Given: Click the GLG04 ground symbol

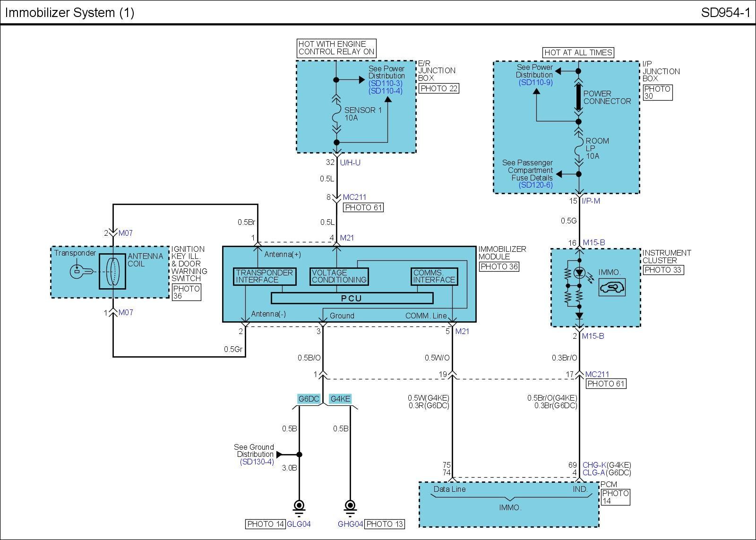Looking at the screenshot, I should (299, 506).
